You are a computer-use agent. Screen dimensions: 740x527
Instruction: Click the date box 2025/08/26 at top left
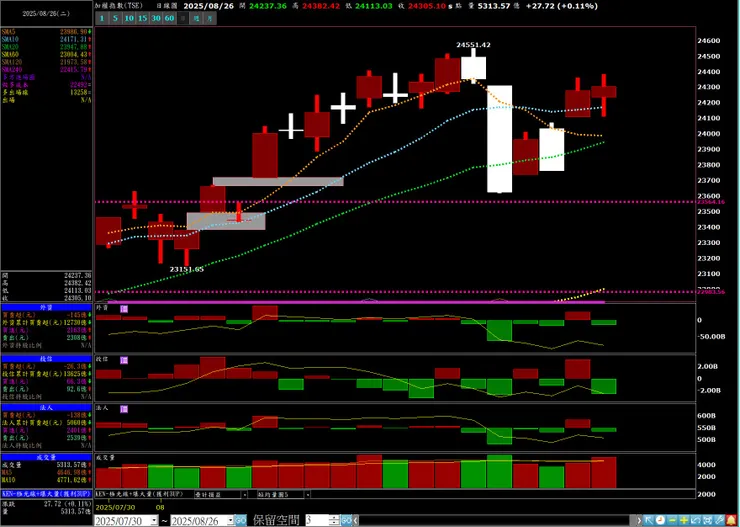(46, 14)
